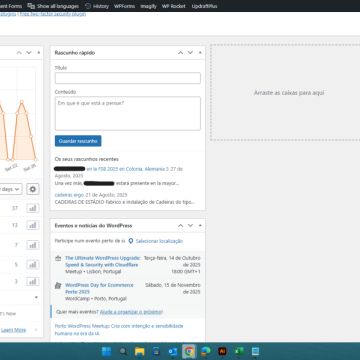Open the WPForms admin bar menu

(x=124, y=6)
